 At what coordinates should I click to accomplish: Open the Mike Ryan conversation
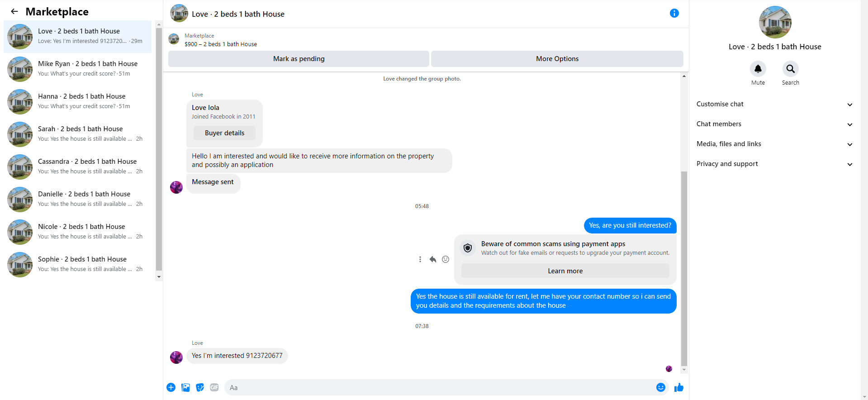click(78, 69)
